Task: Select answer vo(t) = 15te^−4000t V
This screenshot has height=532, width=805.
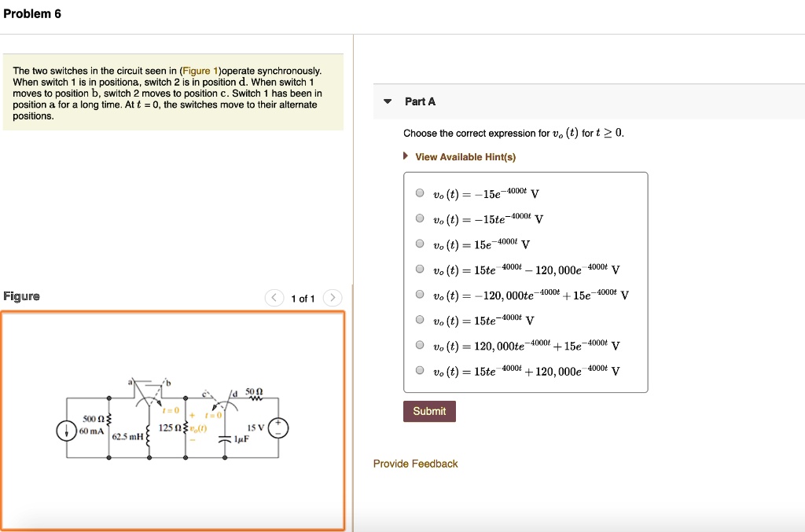Action: click(x=419, y=319)
